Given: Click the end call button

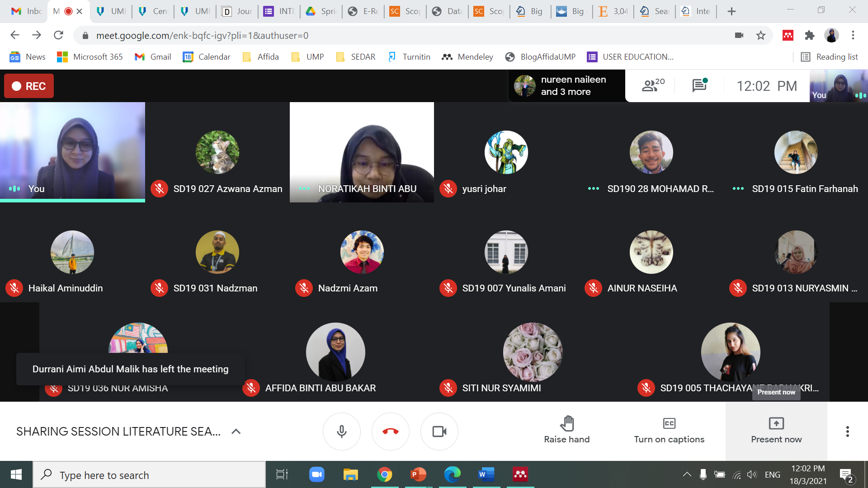Looking at the screenshot, I should (x=391, y=431).
